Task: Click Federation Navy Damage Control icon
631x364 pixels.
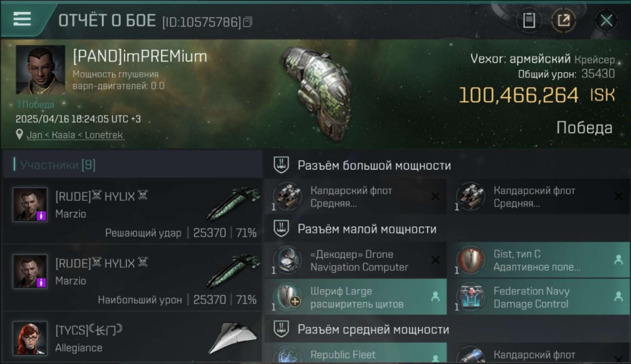Action: tap(470, 298)
